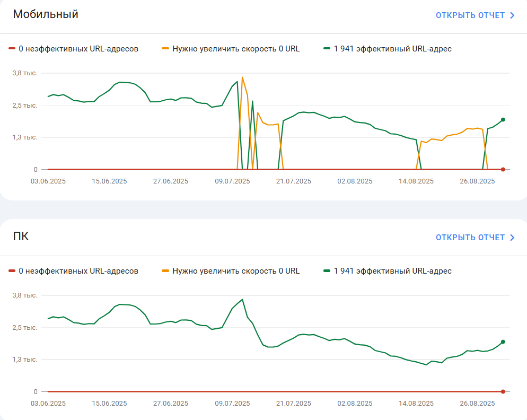This screenshot has width=527, height=420.
Task: Click red legend marker in Мобильный chart
Action: click(x=12, y=49)
